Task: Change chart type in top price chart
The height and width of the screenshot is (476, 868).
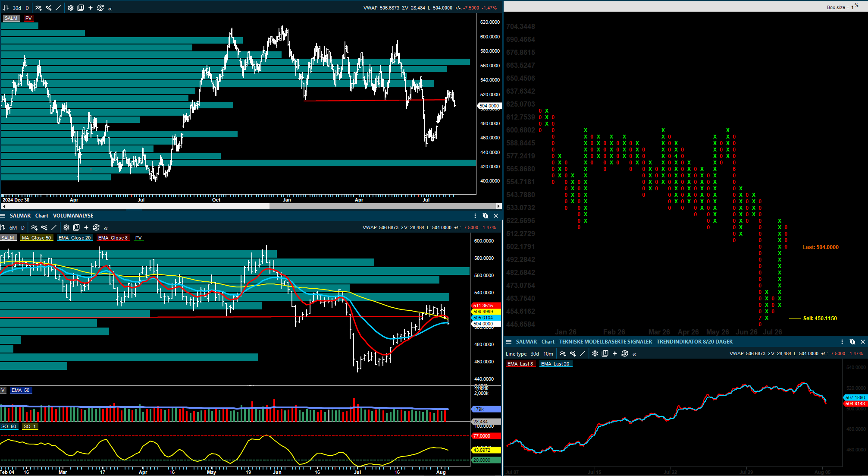Action: pos(6,8)
